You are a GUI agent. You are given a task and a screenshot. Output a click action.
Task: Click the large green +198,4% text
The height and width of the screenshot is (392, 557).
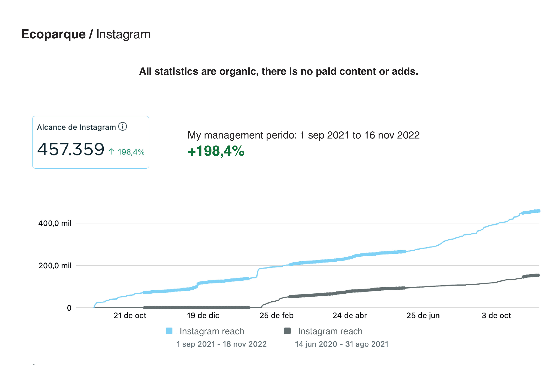tap(216, 151)
